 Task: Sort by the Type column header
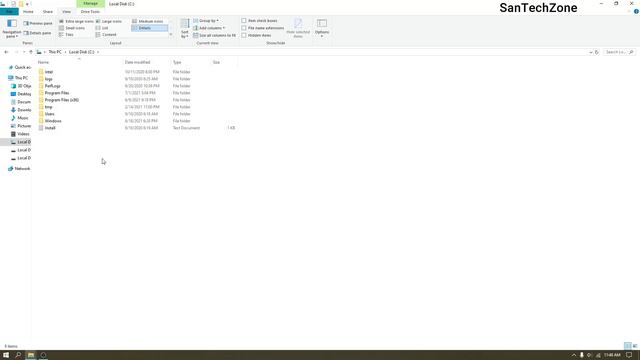177,62
